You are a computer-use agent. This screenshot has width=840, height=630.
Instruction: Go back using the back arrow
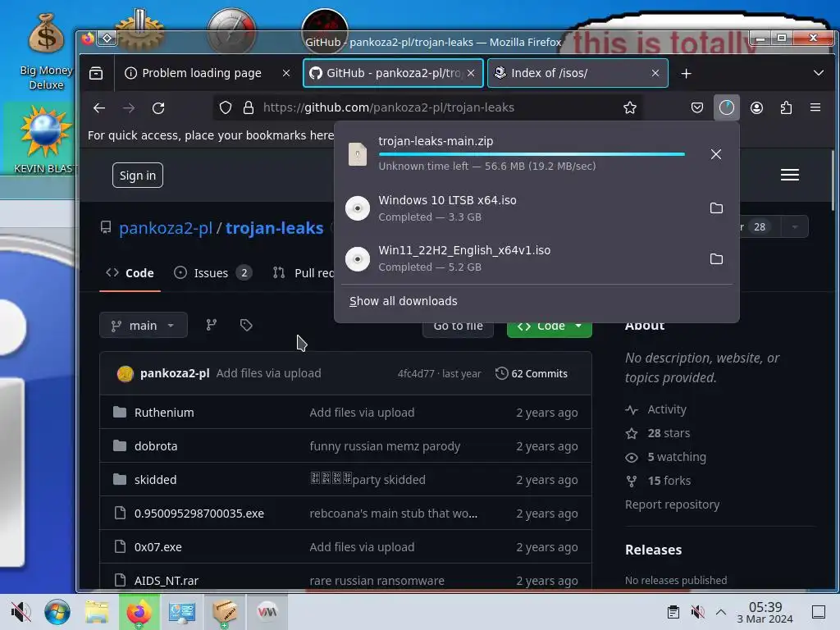point(99,107)
